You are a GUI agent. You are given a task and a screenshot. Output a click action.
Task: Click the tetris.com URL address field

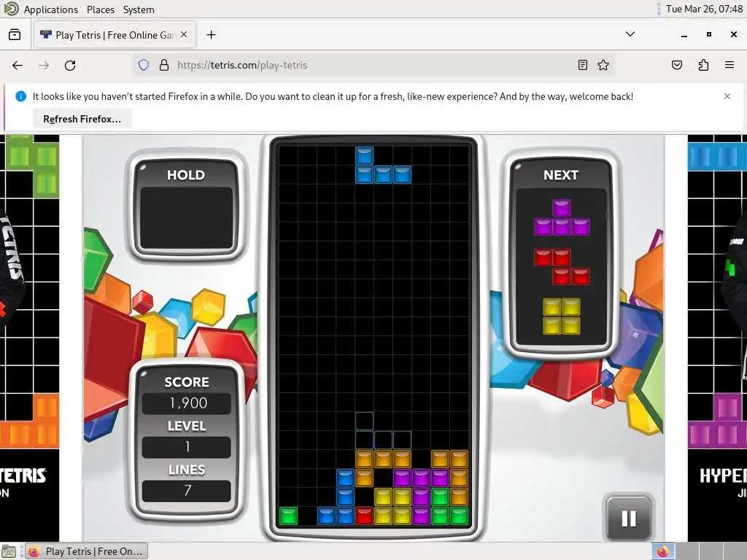tap(373, 65)
